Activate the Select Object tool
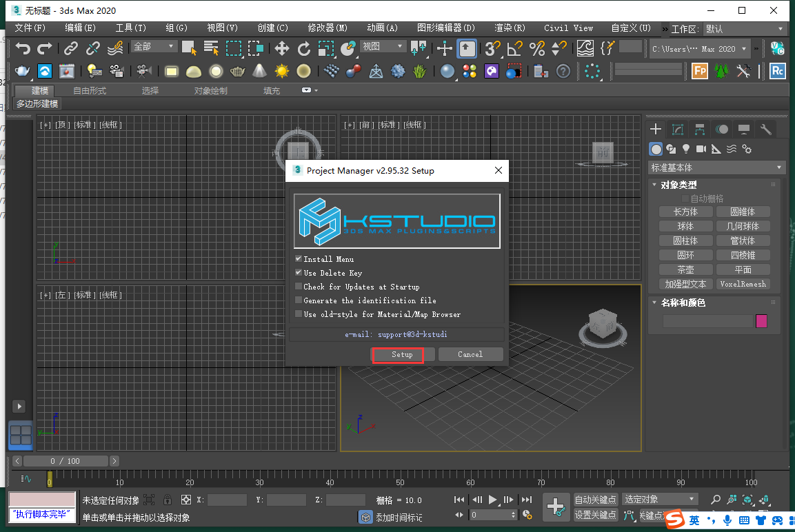 pos(189,49)
